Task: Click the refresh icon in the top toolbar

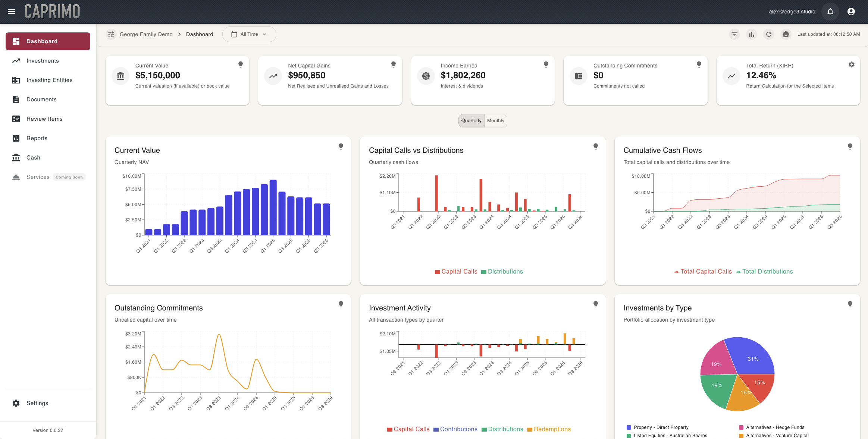Action: coord(769,34)
